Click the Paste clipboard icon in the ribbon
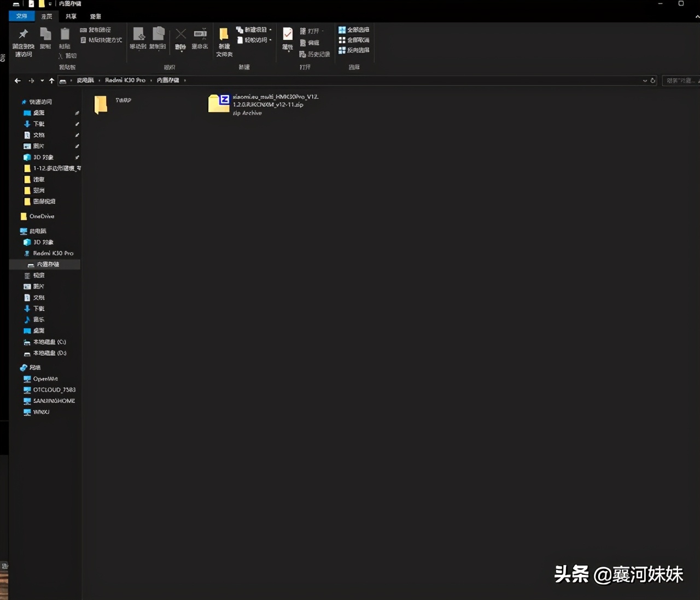This screenshot has height=600, width=700. point(65,35)
